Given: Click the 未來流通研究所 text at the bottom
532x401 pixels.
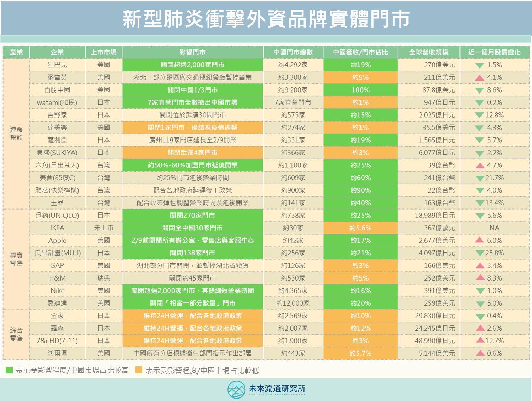Looking at the screenshot, I should [277, 389].
